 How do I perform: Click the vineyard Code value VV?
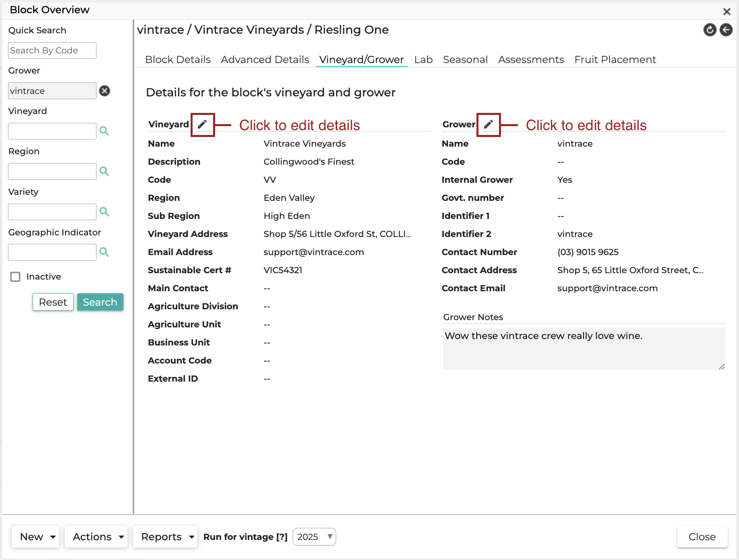[270, 180]
